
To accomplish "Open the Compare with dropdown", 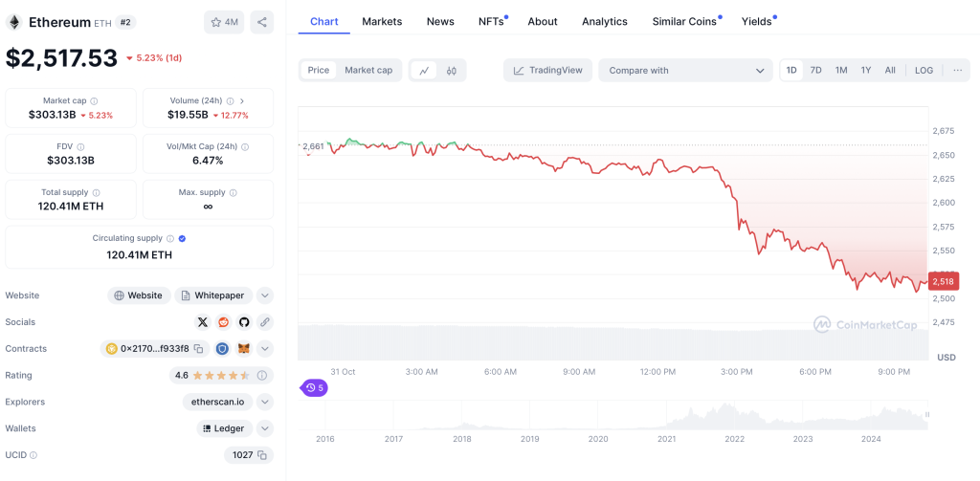I will pyautogui.click(x=686, y=71).
